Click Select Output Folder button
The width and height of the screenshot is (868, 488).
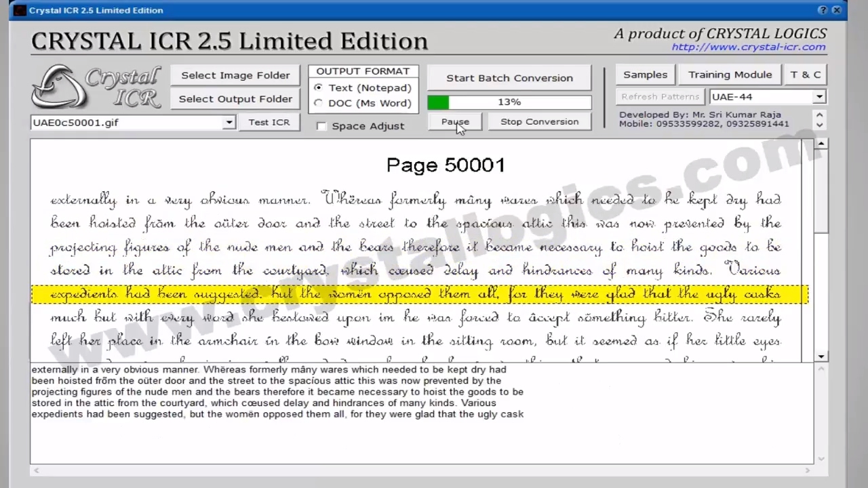[x=235, y=99]
